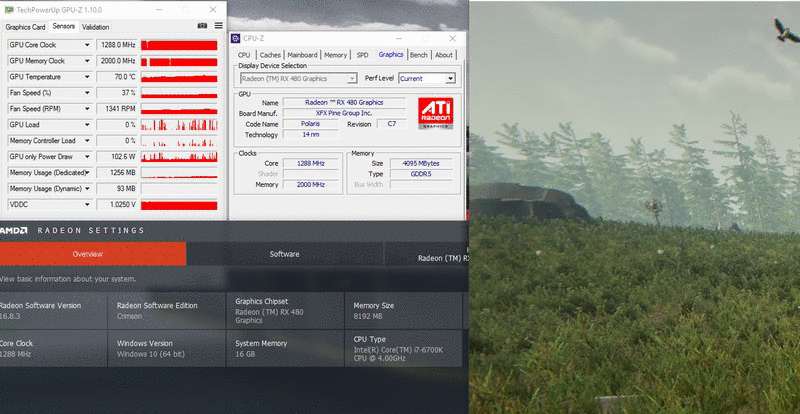Select the GPU-Z Sensors tab

[64, 26]
